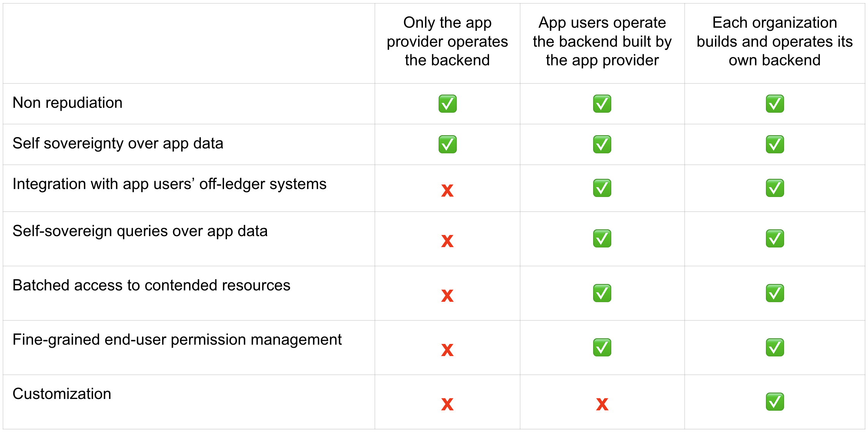
Task: Click Batched access checkmark under app users operate column
Action: click(x=602, y=293)
